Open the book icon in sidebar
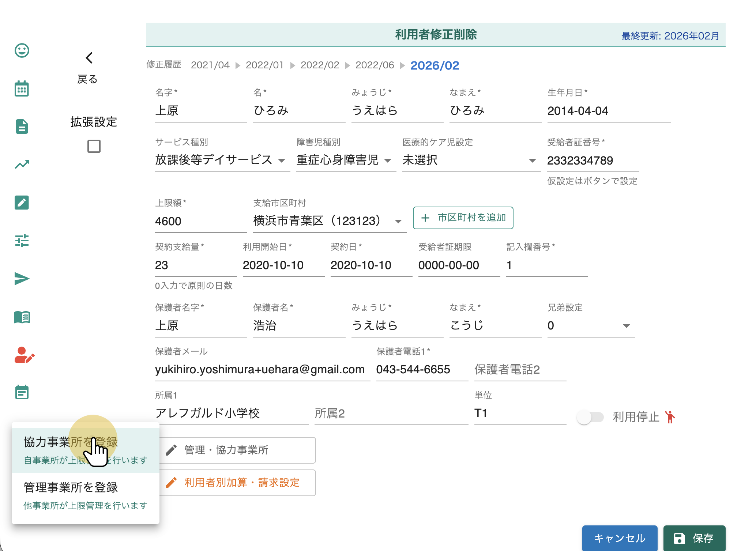Image resolution: width=756 pixels, height=551 pixels. click(22, 317)
